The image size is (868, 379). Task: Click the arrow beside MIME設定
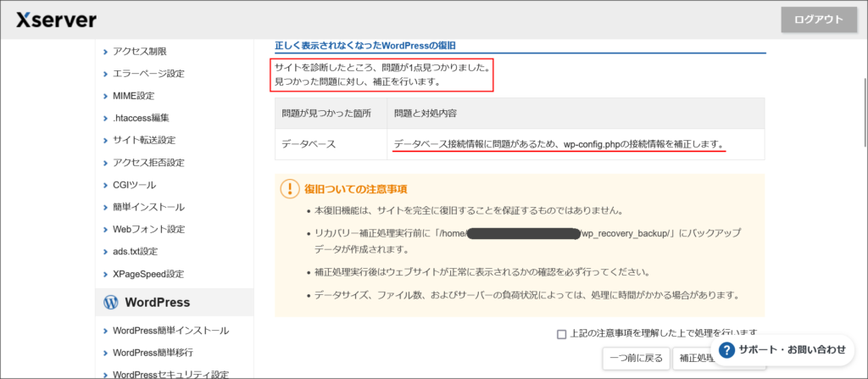(105, 97)
